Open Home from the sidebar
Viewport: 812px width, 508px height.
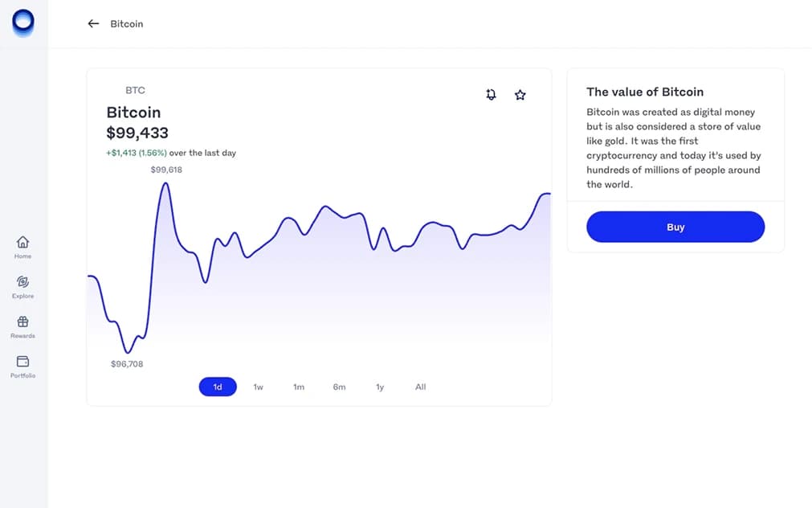coord(22,242)
